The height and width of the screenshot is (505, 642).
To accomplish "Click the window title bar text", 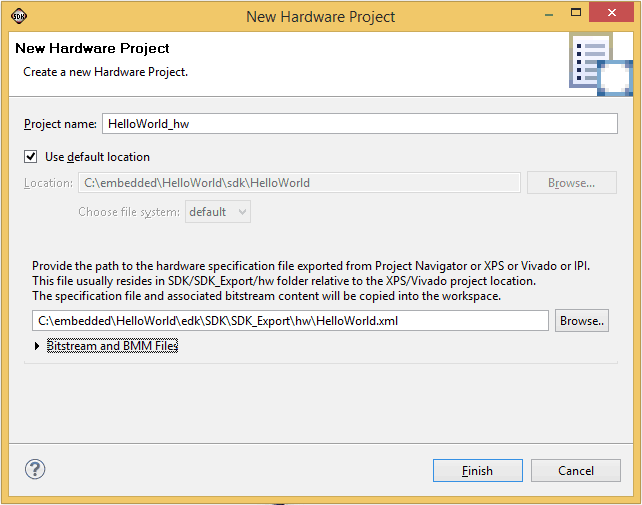I will 320,16.
